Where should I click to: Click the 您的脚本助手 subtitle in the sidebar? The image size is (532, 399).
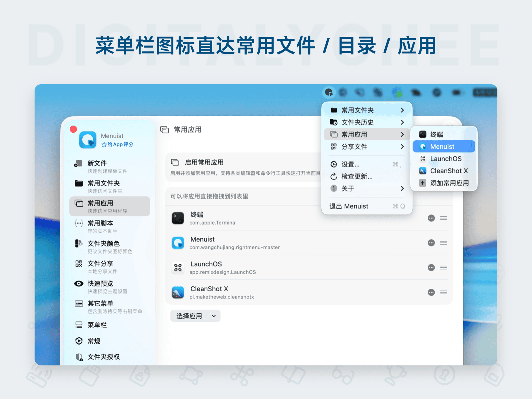point(102,231)
